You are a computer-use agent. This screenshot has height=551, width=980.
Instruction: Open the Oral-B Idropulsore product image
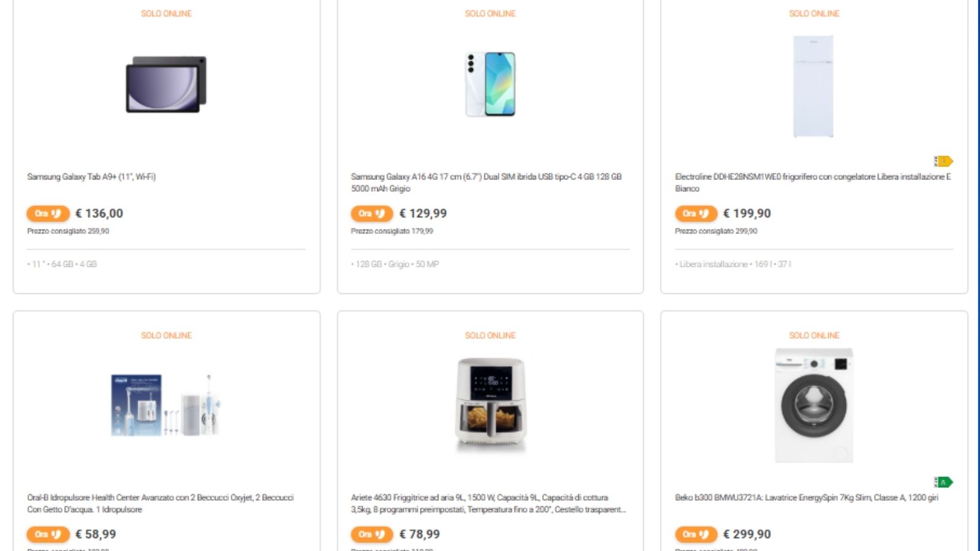click(x=166, y=405)
